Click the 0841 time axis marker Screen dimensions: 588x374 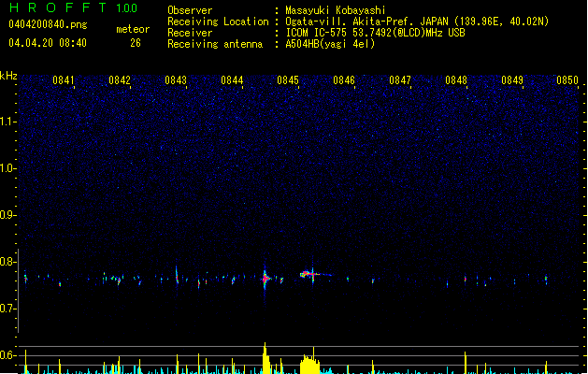[63, 80]
